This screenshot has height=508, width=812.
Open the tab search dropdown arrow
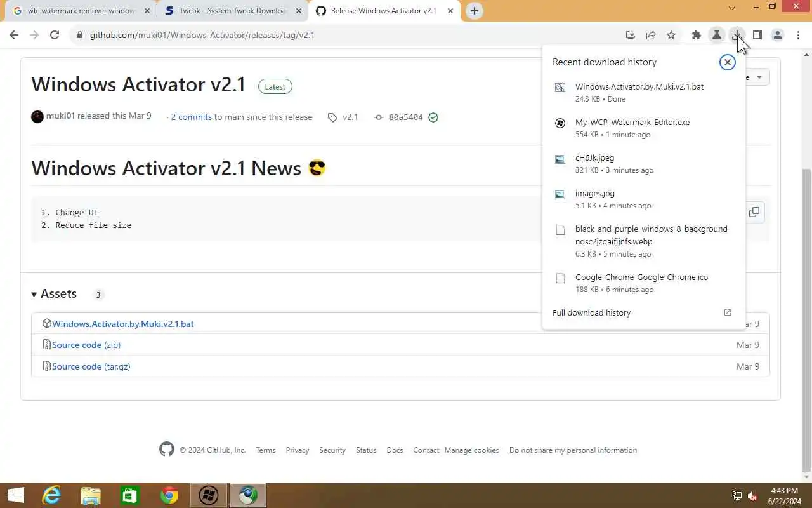731,8
